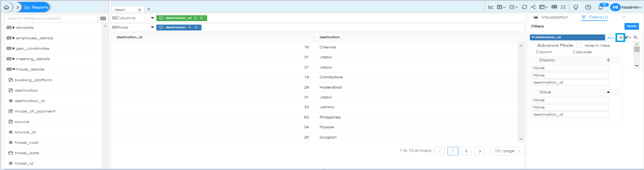Remove destination_id pill from Columns
644x170 pixels.
click(x=201, y=18)
